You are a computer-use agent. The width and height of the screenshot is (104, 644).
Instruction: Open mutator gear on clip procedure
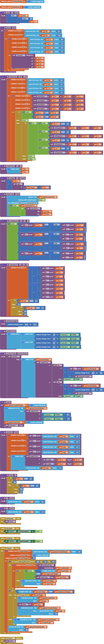coord(2,13)
